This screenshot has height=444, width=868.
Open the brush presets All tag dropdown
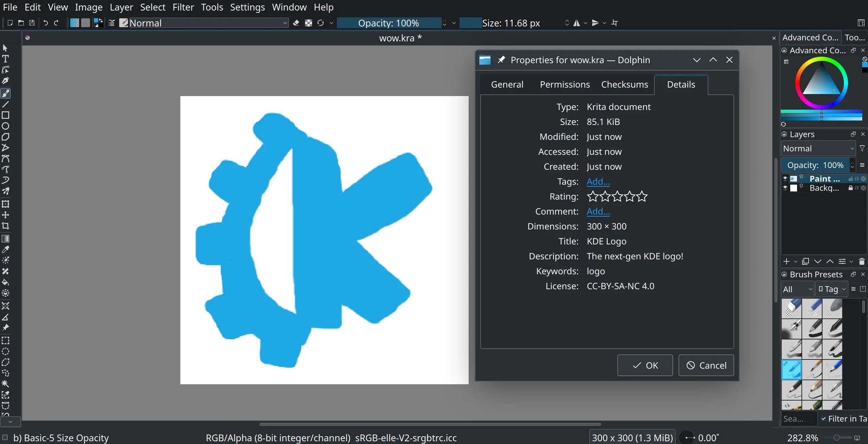tap(797, 289)
